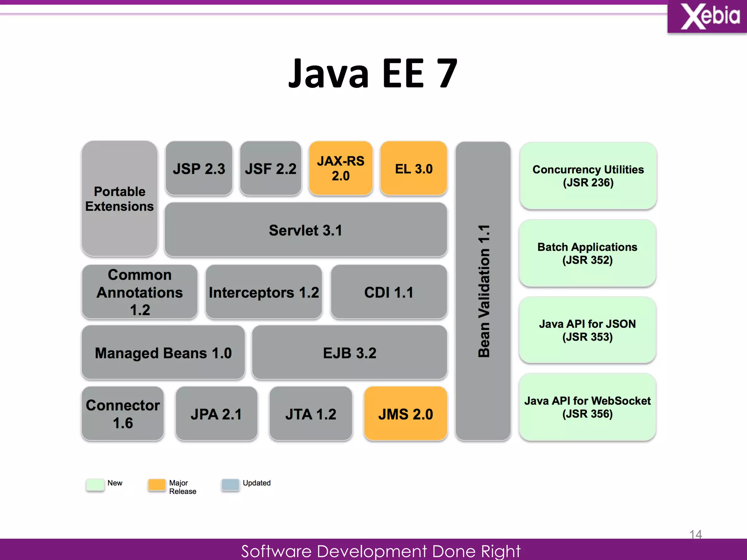Click the blue Updated legend swatch
The height and width of the screenshot is (560, 747).
(230, 485)
